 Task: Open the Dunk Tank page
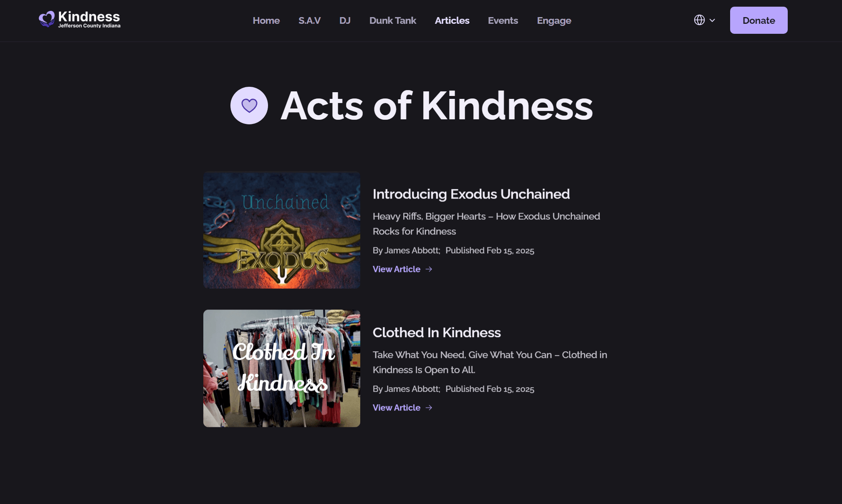click(392, 20)
